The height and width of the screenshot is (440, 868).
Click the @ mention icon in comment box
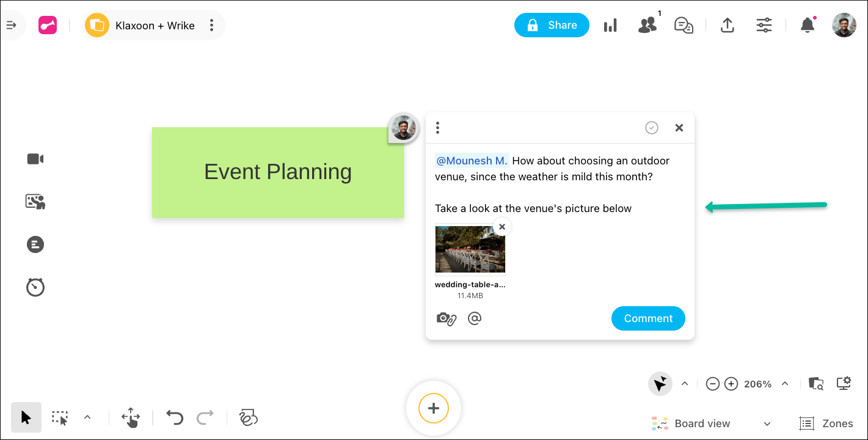[475, 318]
